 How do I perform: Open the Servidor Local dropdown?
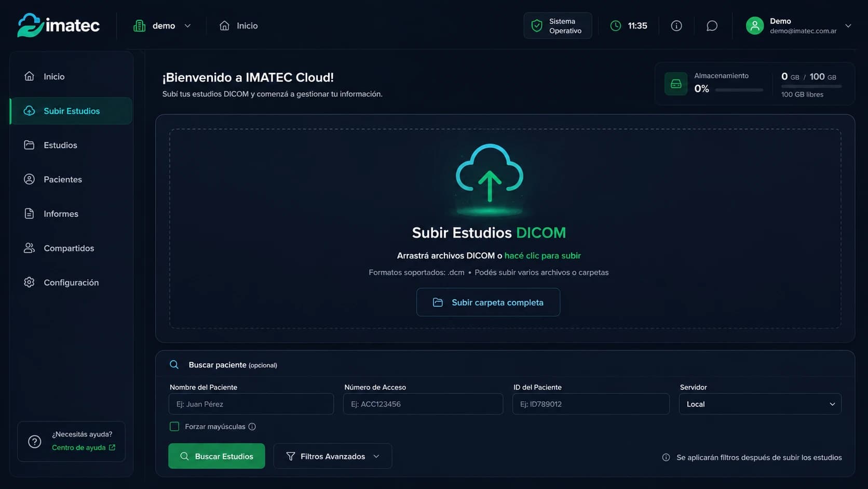pos(760,404)
